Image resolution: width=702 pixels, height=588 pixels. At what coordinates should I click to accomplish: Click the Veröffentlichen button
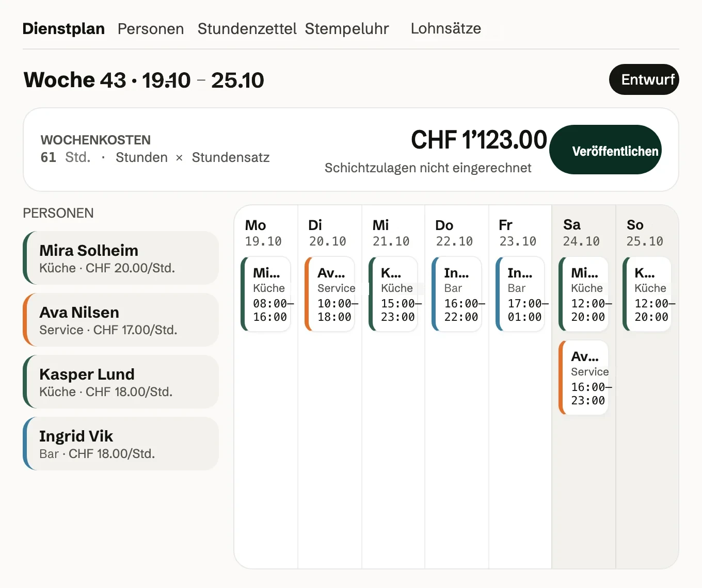(x=605, y=150)
